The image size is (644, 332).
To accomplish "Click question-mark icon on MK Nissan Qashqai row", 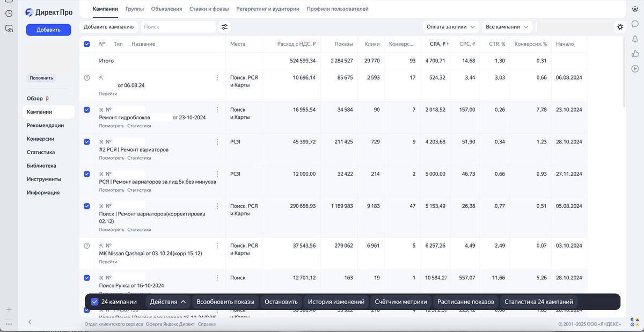I will (87, 246).
